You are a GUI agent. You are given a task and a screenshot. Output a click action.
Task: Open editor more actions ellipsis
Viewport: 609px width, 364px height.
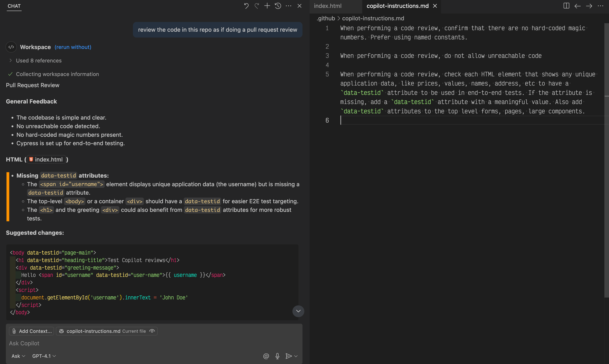pos(600,6)
